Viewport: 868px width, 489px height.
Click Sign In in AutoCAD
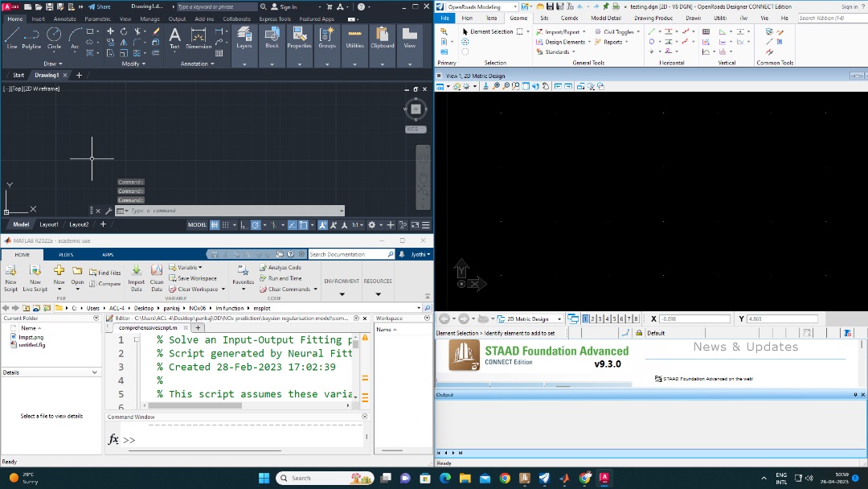click(284, 6)
